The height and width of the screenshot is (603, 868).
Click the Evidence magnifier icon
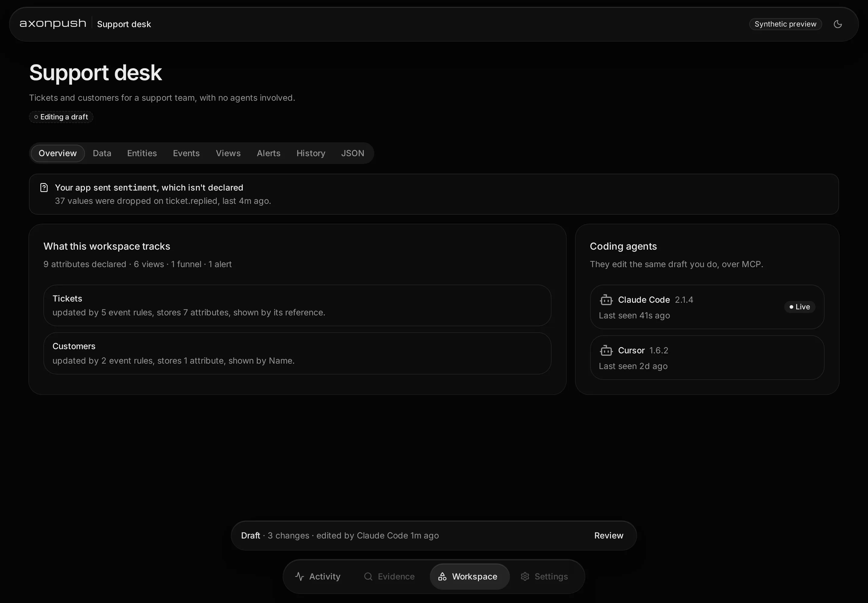368,576
